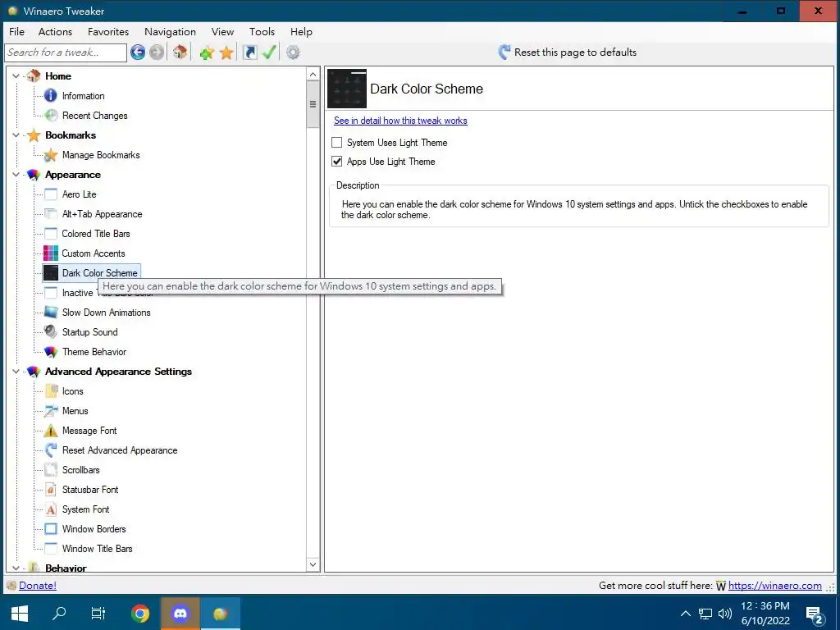
Task: Select Aero Lite in the tree
Action: coord(80,194)
